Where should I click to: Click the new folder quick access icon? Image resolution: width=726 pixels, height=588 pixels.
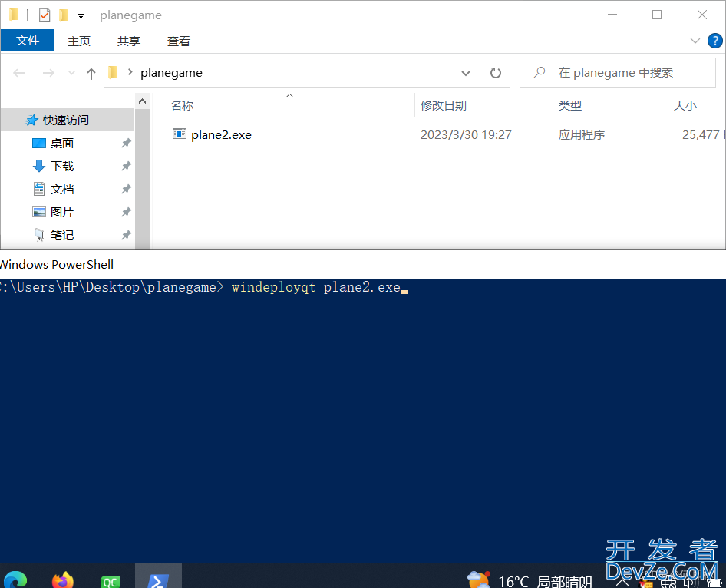click(x=64, y=15)
